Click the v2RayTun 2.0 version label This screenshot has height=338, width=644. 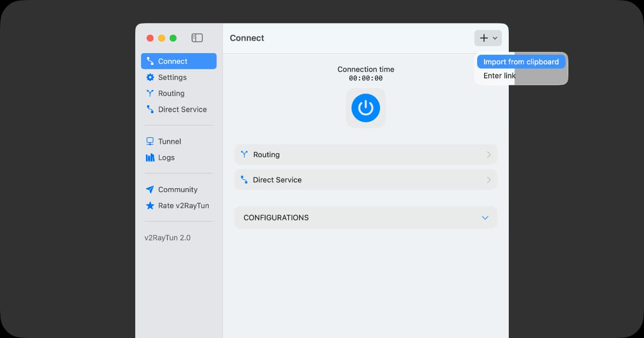coord(167,238)
